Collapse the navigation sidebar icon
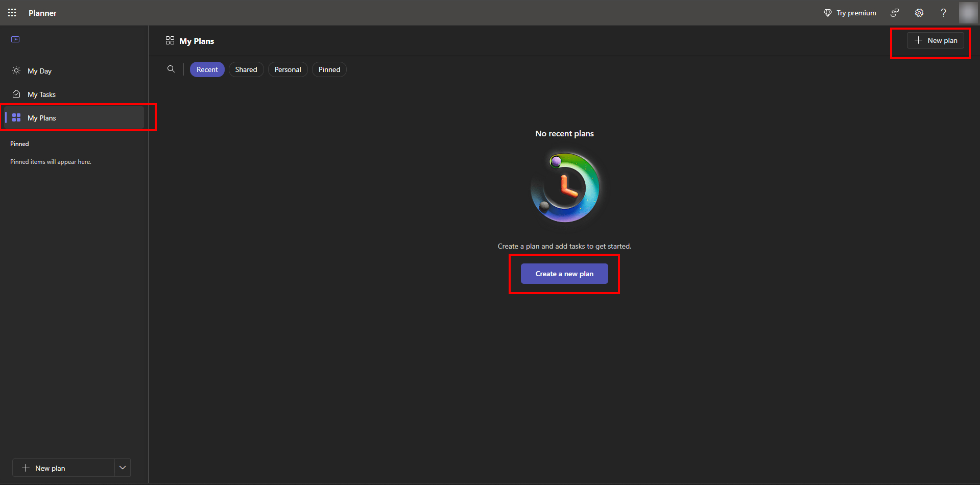The image size is (980, 485). pyautogui.click(x=15, y=39)
